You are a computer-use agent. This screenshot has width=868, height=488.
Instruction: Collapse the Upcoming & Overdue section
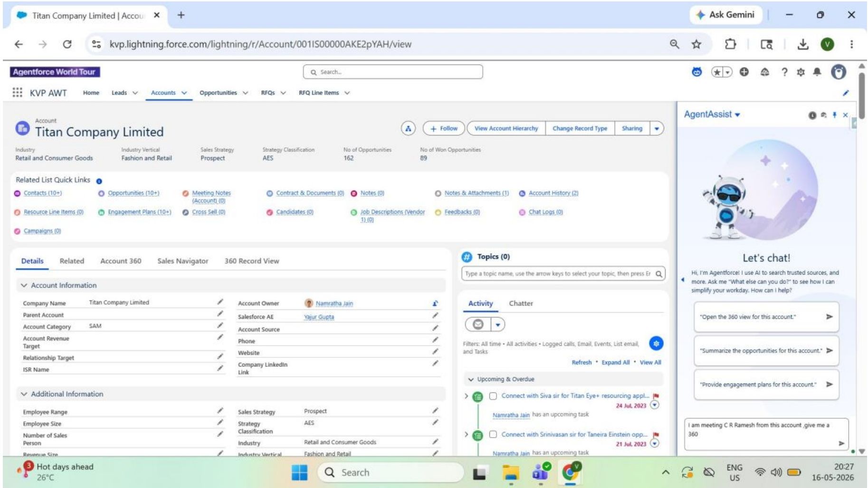(471, 379)
